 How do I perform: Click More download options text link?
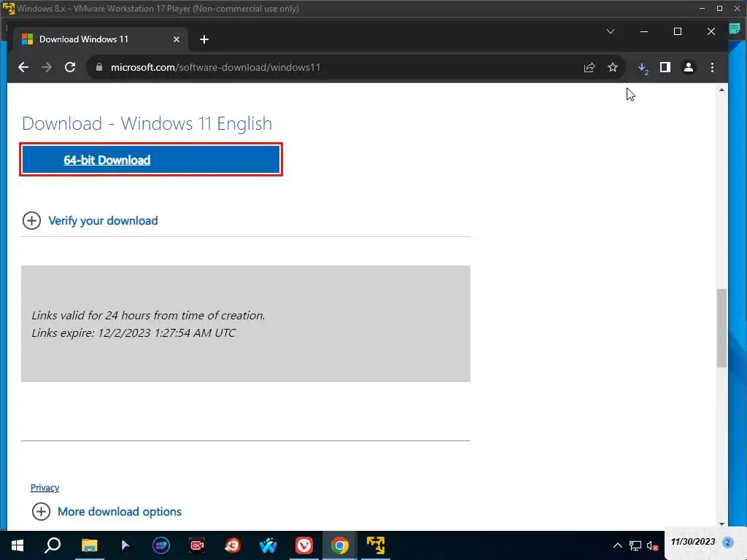tap(120, 511)
